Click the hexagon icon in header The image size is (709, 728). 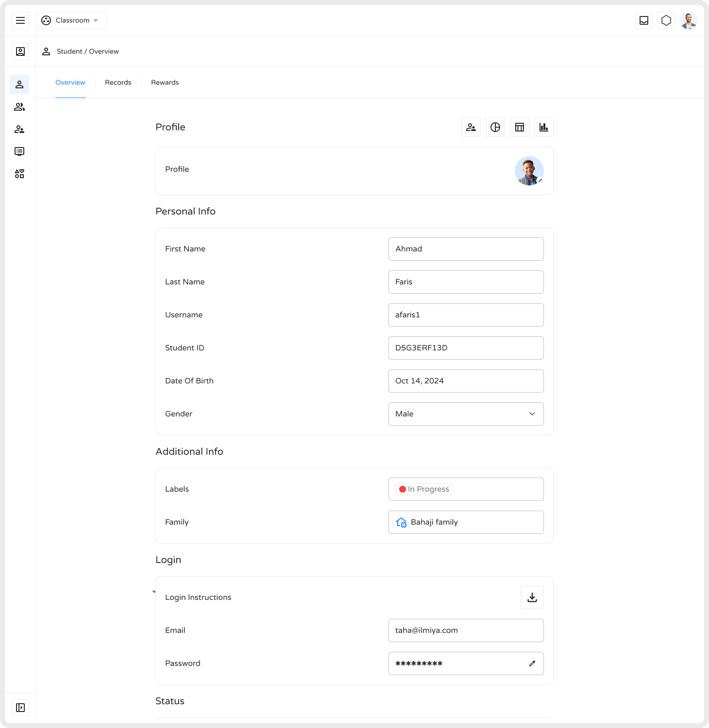[666, 20]
